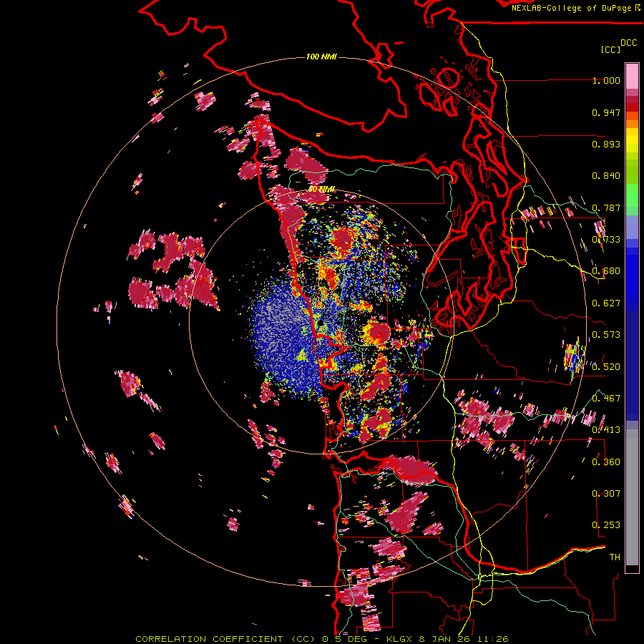Select the 0.253 scale value
The width and height of the screenshot is (644, 644).
point(606,525)
